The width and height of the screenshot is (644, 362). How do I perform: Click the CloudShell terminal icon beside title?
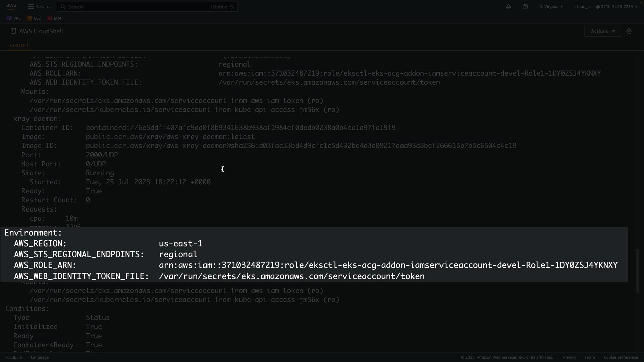tap(13, 31)
